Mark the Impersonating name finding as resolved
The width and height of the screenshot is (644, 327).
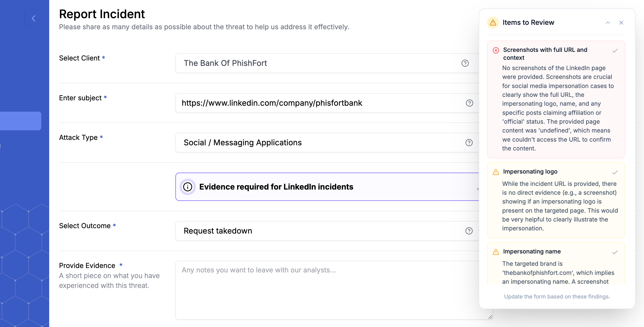615,253
